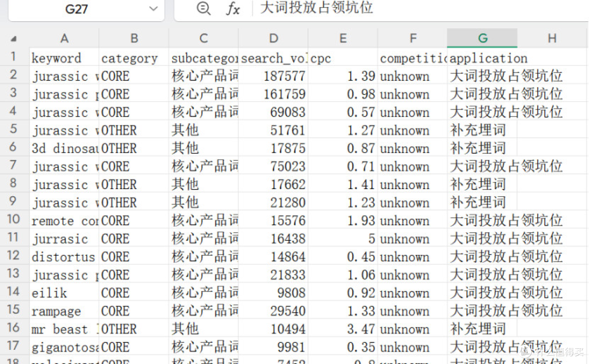Click search volume cell 9808

pos(273,293)
